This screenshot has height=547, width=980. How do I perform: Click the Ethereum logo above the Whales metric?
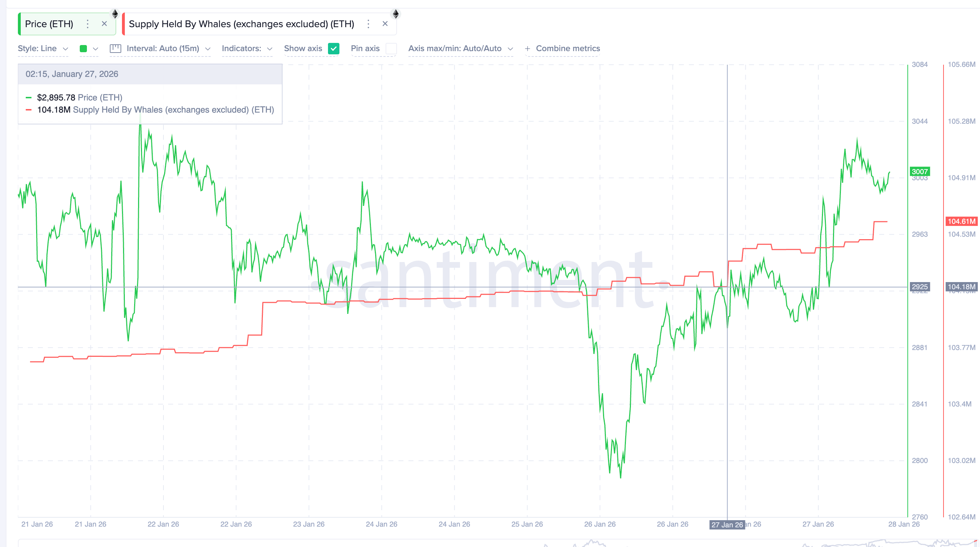[x=396, y=14]
